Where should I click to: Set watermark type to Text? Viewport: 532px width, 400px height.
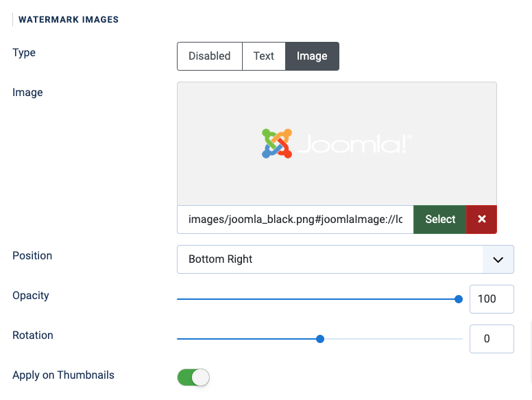(264, 56)
